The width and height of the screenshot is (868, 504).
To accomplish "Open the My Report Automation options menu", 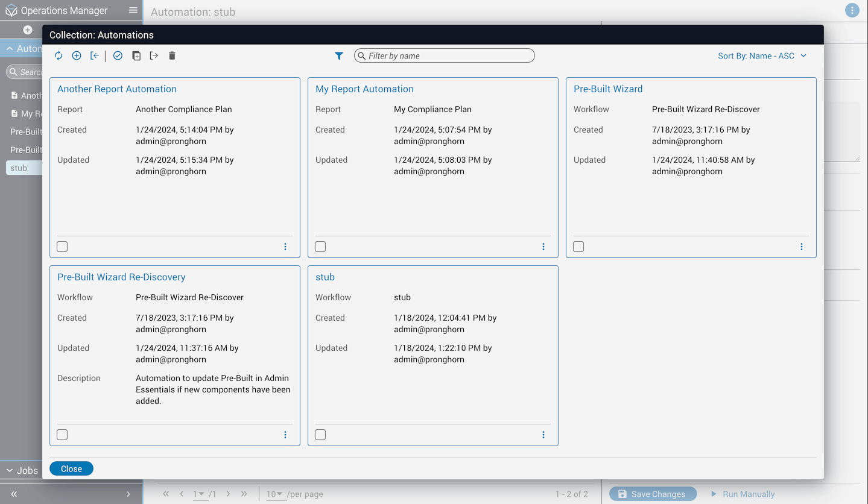I will point(543,247).
